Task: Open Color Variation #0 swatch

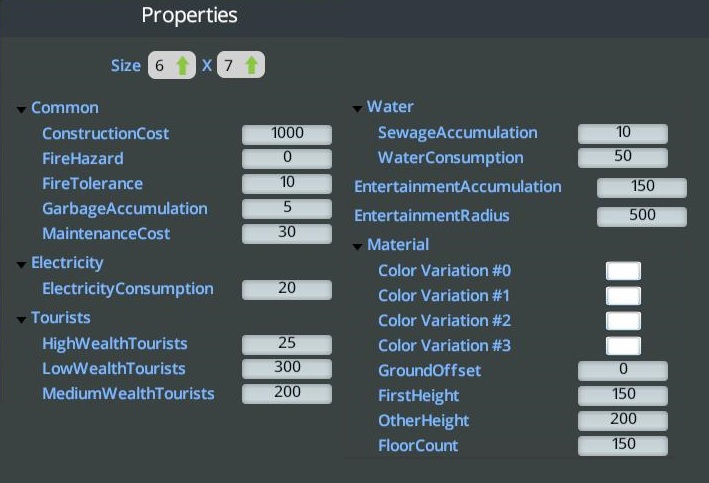Action: pos(623,271)
